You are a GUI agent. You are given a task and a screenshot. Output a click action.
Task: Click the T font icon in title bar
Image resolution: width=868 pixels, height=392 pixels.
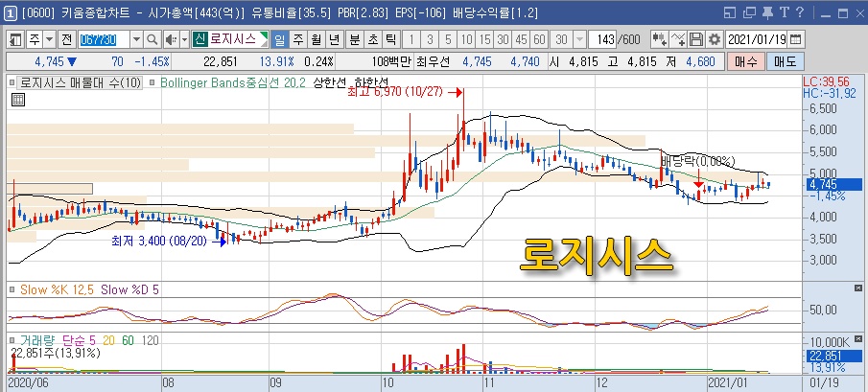click(784, 12)
